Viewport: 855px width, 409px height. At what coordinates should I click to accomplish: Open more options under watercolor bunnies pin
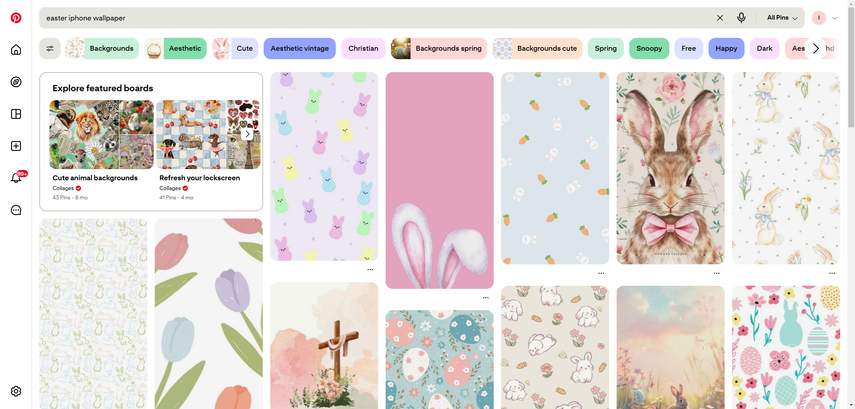pos(832,273)
